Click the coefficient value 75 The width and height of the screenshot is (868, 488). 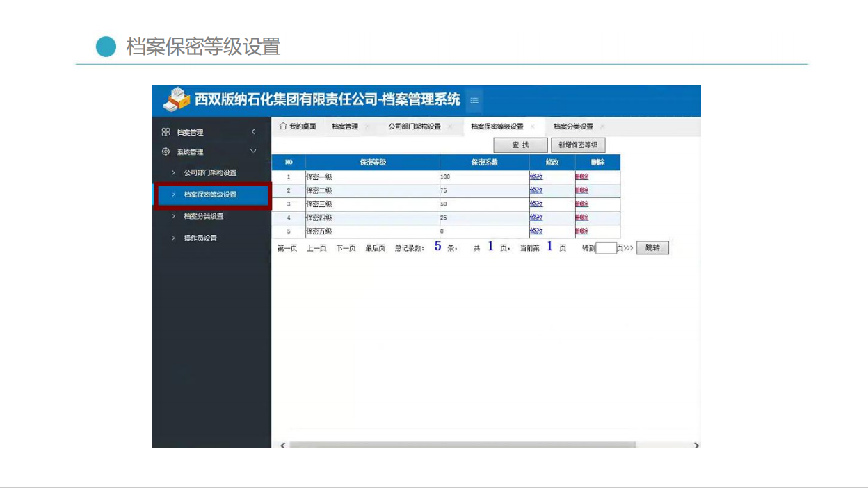click(x=444, y=190)
